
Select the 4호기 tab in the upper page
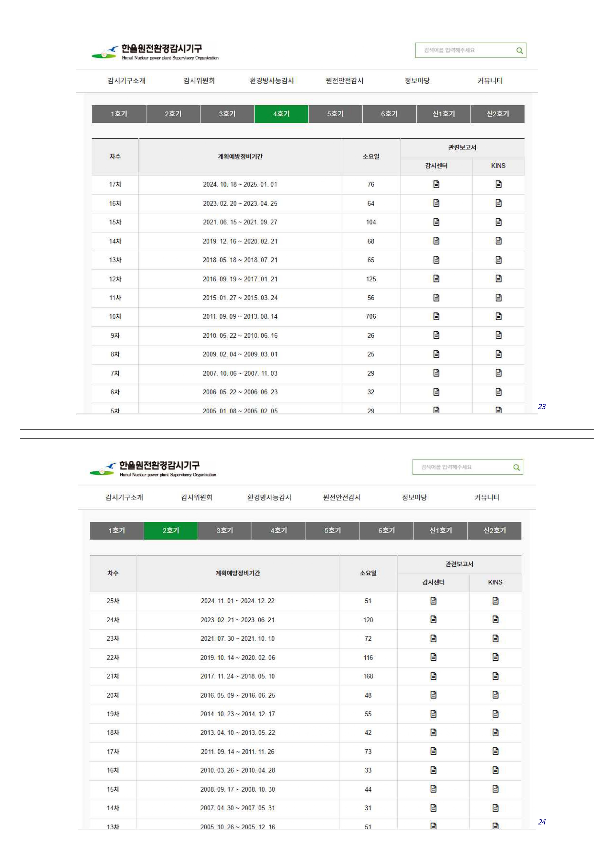(x=281, y=114)
